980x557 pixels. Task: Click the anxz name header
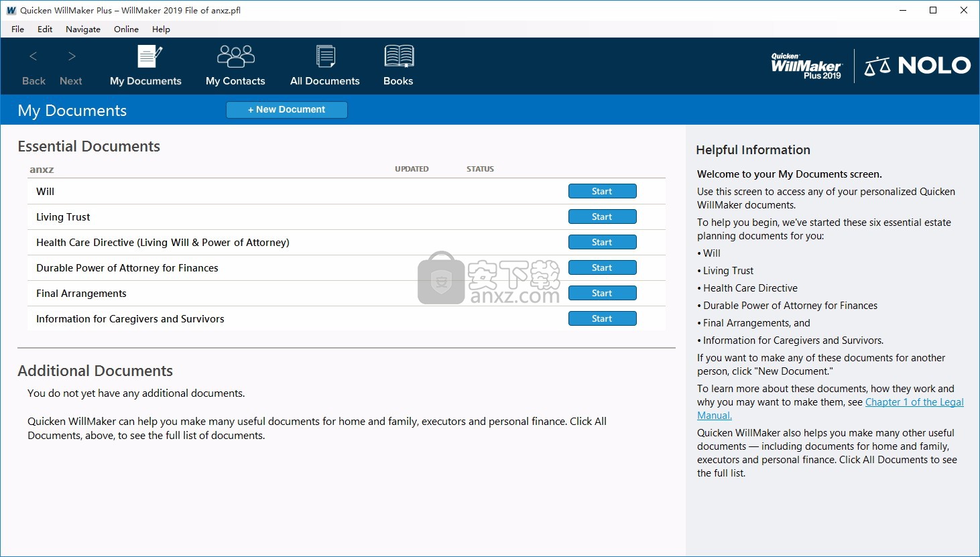[42, 170]
